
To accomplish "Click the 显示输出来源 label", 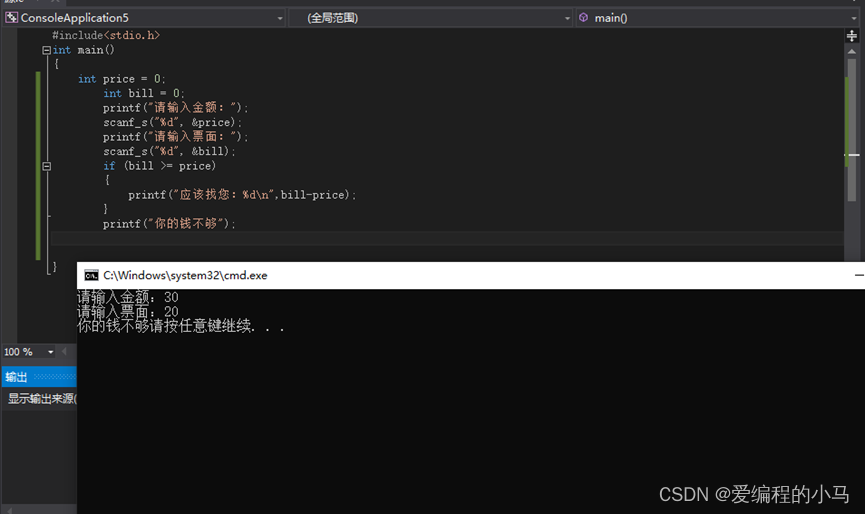I will click(42, 398).
